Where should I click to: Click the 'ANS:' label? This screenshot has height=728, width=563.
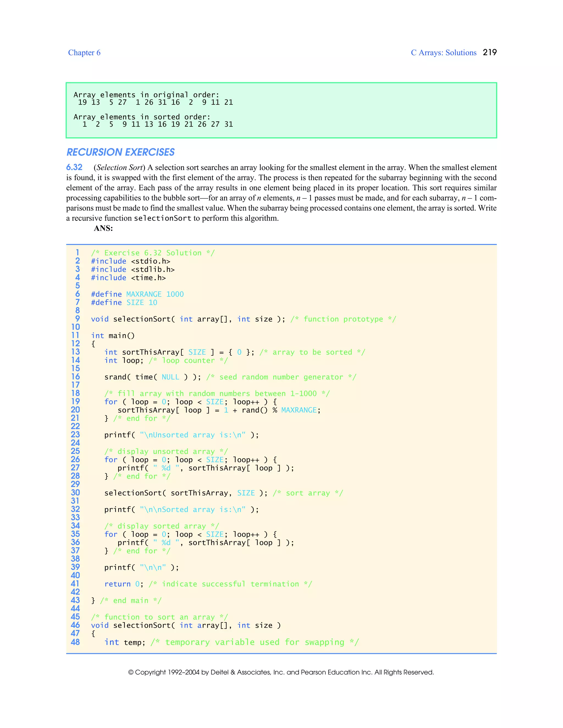coord(103,228)
